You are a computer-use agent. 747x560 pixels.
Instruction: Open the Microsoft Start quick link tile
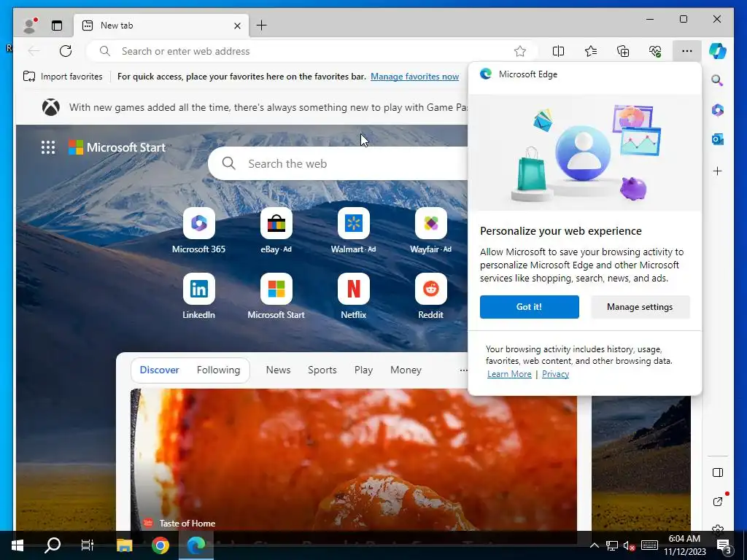pyautogui.click(x=276, y=296)
